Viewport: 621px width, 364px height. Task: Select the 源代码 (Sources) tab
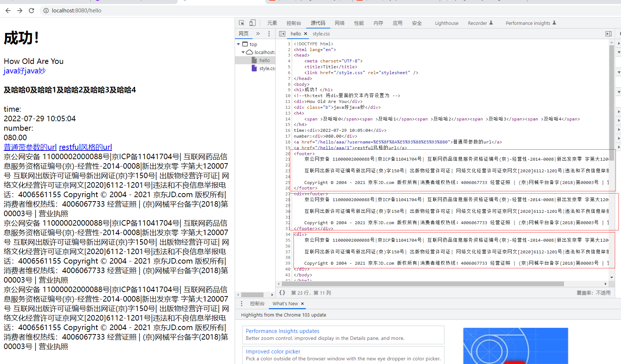point(318,23)
